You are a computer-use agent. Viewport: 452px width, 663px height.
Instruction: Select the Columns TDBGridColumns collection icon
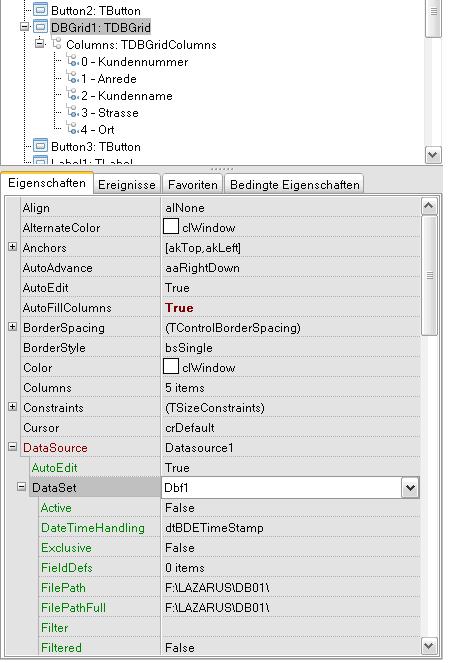pos(56,44)
